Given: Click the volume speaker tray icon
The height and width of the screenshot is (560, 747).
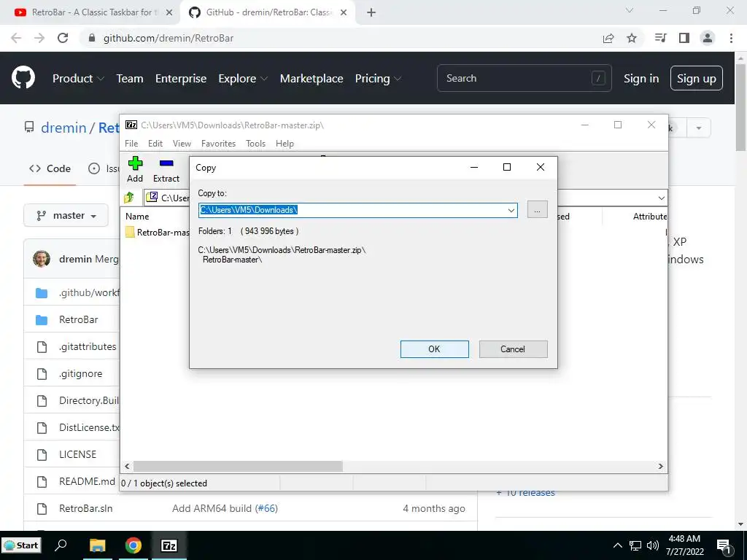Looking at the screenshot, I should coord(653,545).
